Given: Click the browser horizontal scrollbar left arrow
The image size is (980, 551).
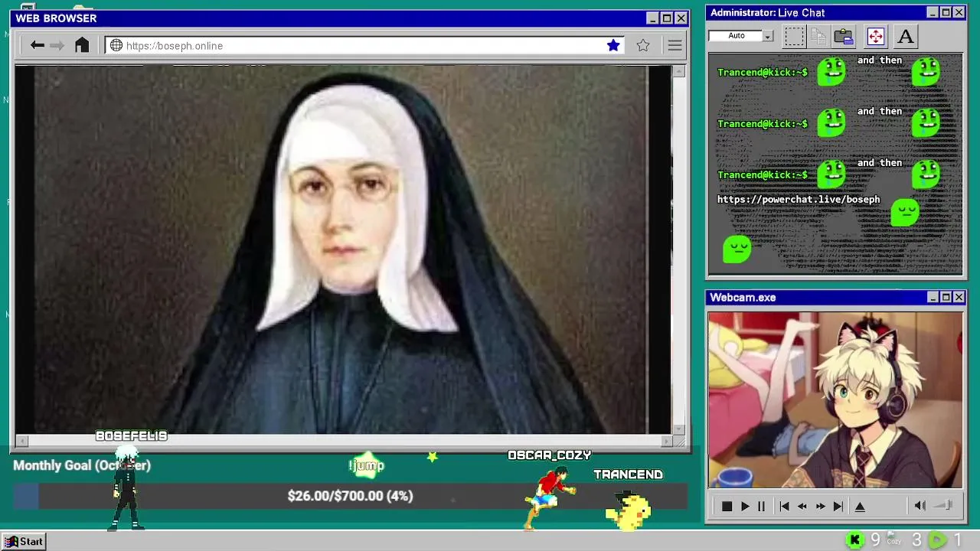Looking at the screenshot, I should 22,441.
